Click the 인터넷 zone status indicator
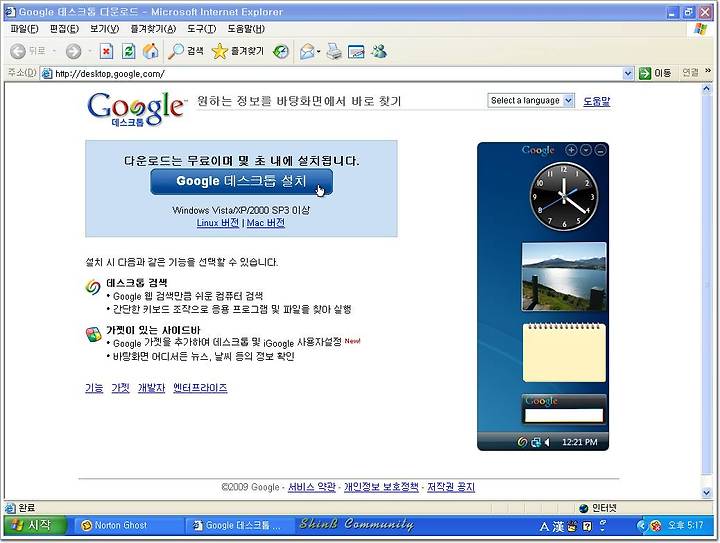 pyautogui.click(x=599, y=508)
